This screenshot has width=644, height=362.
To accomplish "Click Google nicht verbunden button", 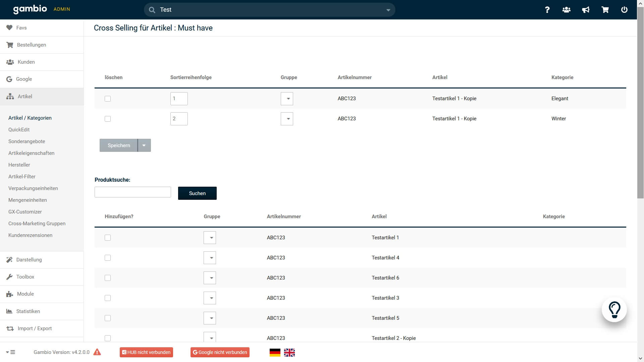I will tap(220, 352).
